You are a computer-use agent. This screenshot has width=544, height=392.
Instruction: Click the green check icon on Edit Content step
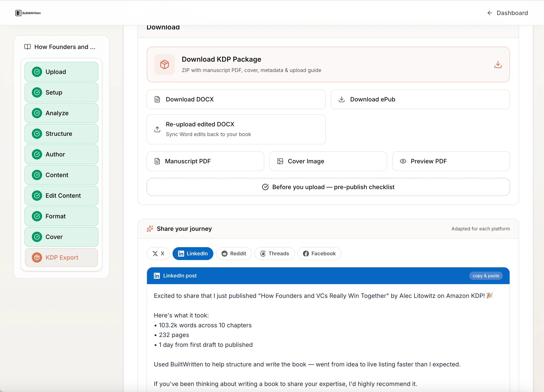coord(37,196)
